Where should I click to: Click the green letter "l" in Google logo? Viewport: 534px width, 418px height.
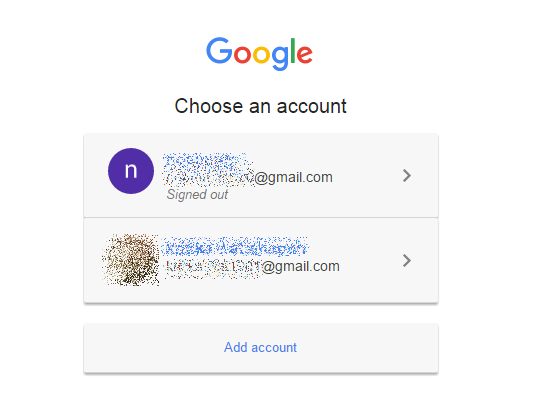292,51
